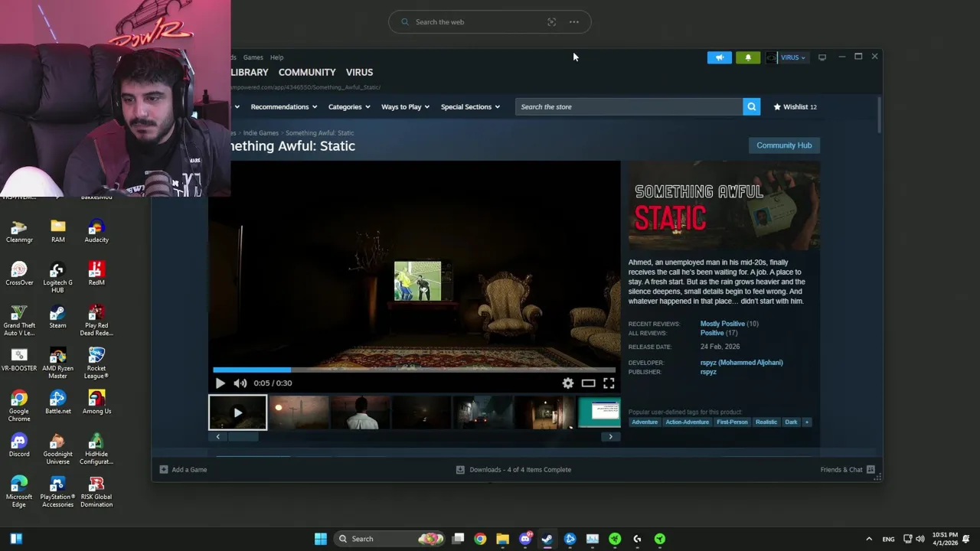Screen dimensions: 980x551
Task: Click the Mostly Positive recent reviews link
Action: pos(723,324)
